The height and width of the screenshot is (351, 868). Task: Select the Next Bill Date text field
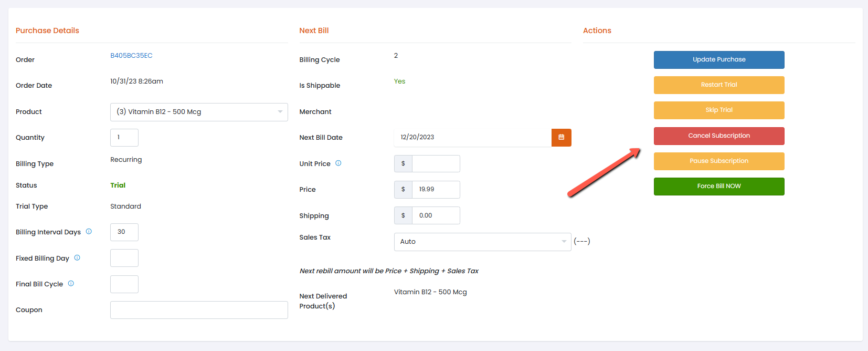pyautogui.click(x=472, y=137)
